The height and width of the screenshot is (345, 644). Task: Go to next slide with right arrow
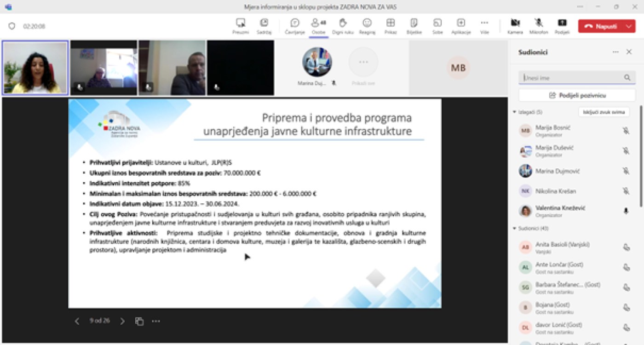point(122,321)
